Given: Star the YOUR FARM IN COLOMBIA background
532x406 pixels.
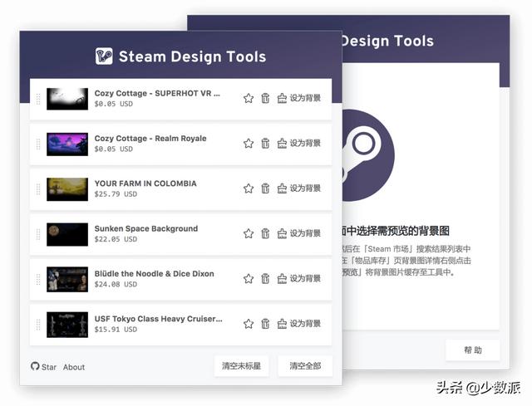Looking at the screenshot, I should 248,188.
